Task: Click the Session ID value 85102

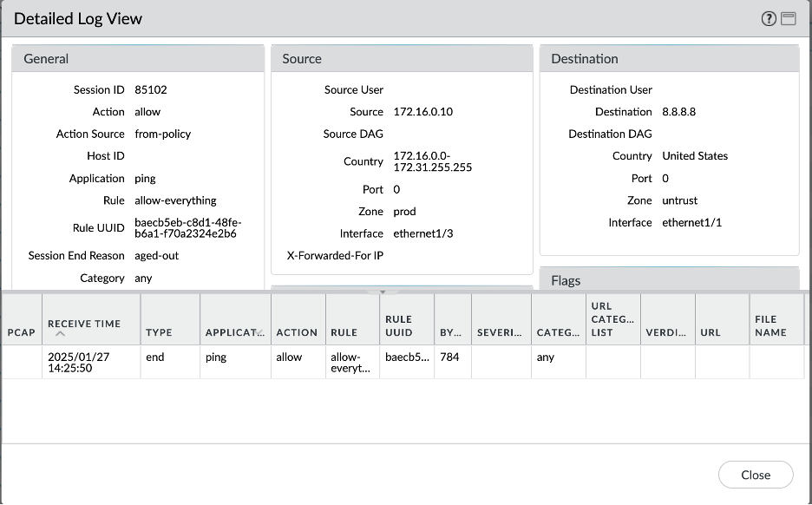Action: pyautogui.click(x=151, y=89)
